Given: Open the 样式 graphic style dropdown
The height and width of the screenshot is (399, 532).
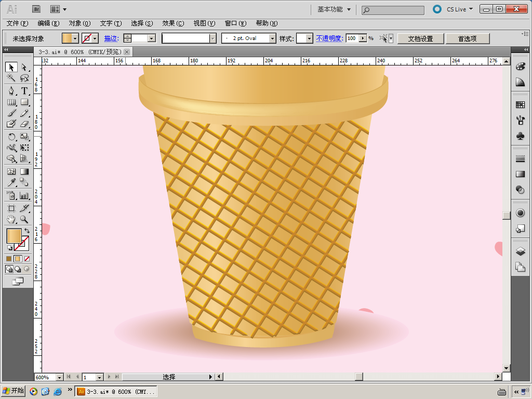Looking at the screenshot, I should click(309, 38).
